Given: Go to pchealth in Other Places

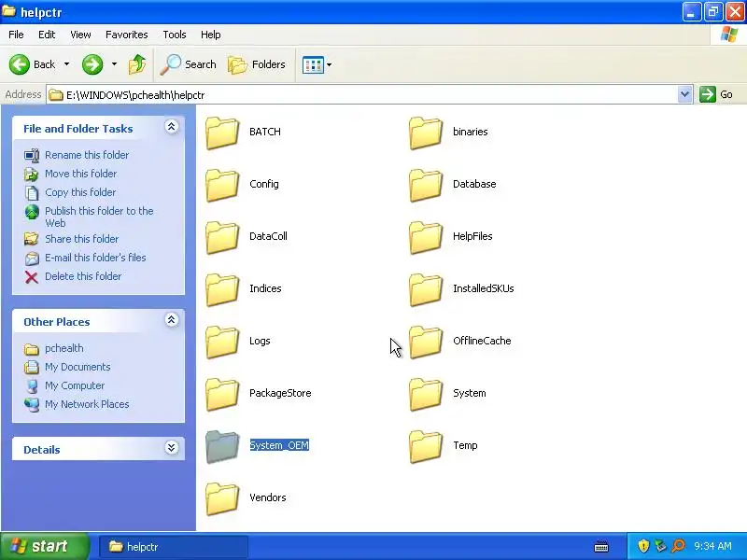Looking at the screenshot, I should coord(63,348).
